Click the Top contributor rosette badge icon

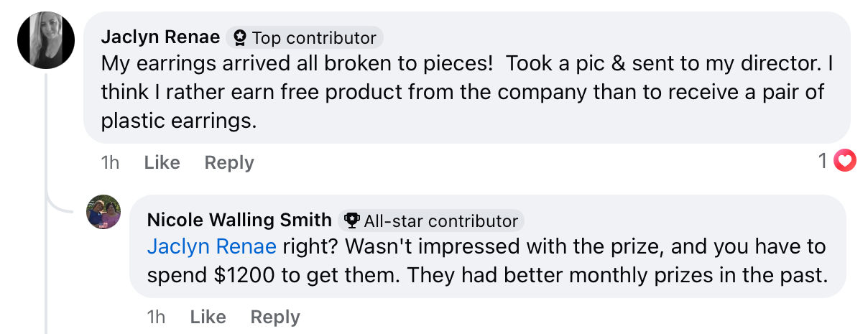point(240,37)
